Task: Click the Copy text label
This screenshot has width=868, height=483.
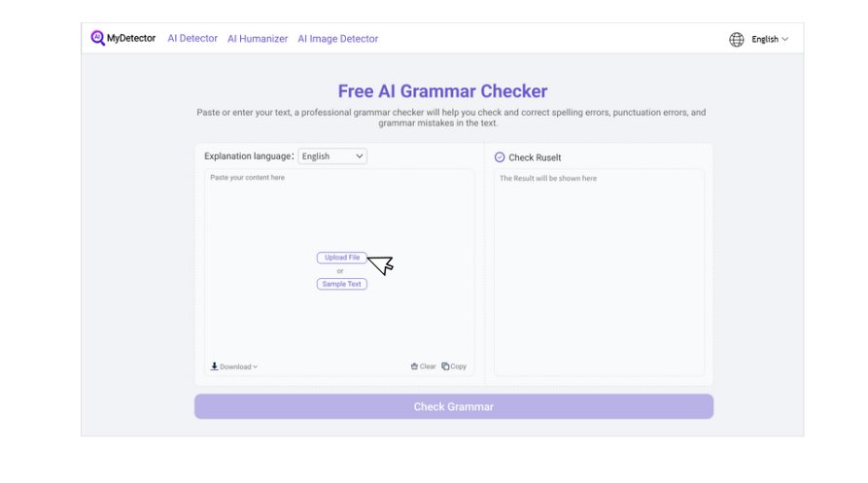Action: 459,366
